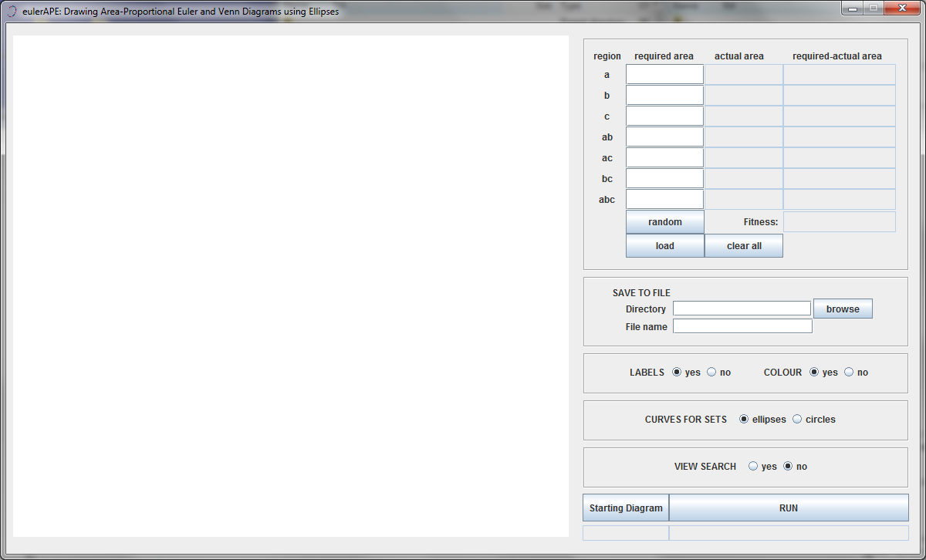926x560 pixels.
Task: Click required-actual area field for region bc
Action: [x=840, y=179]
